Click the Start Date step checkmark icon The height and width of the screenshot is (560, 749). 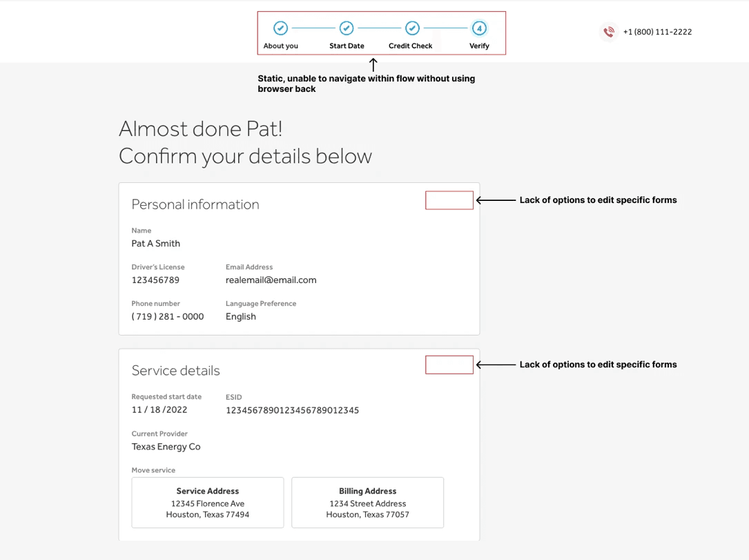347,28
